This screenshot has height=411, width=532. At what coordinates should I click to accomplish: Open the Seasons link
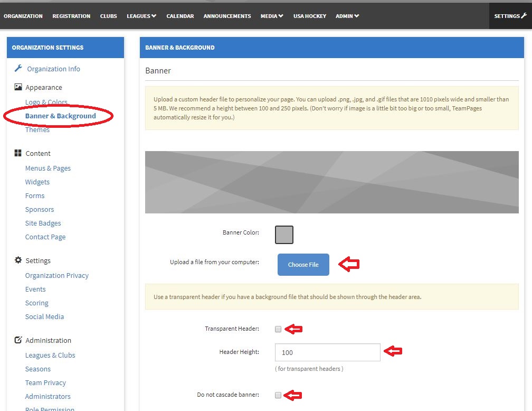point(37,369)
